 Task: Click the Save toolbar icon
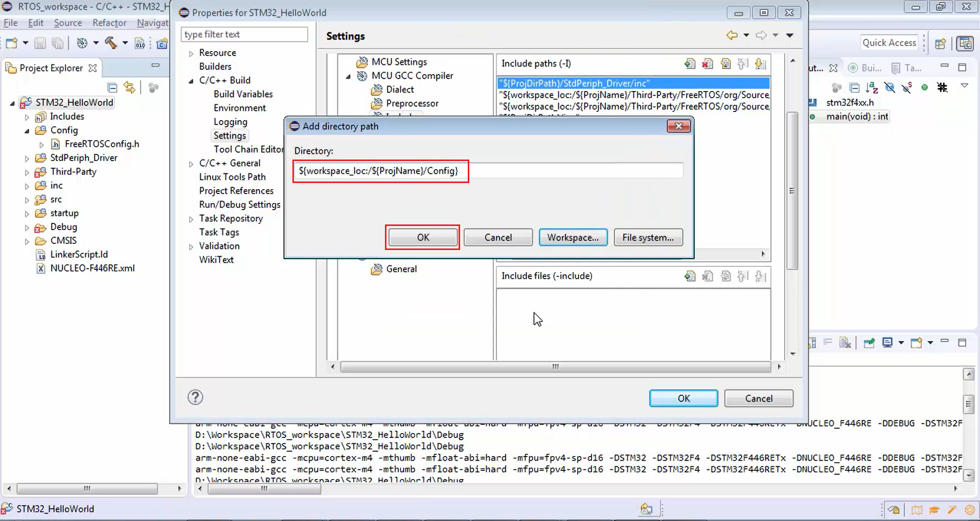click(40, 43)
